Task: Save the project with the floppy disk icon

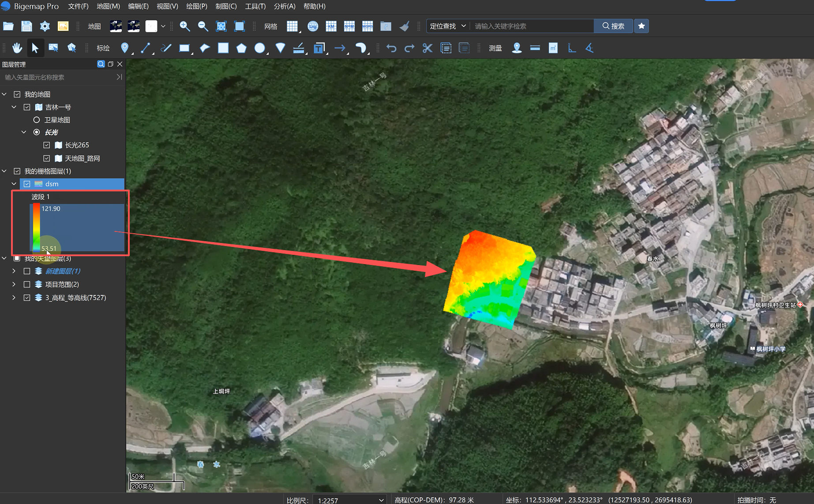Action: (26, 26)
